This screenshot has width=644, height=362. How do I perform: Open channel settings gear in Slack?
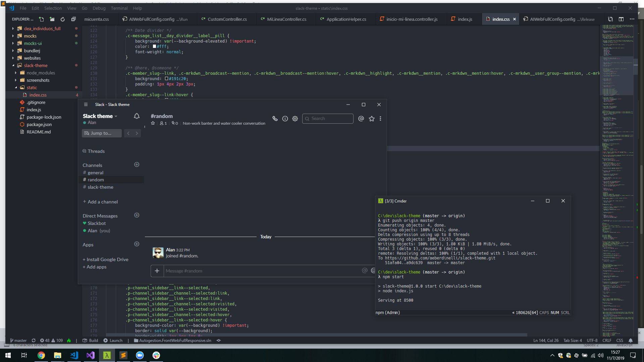[295, 119]
